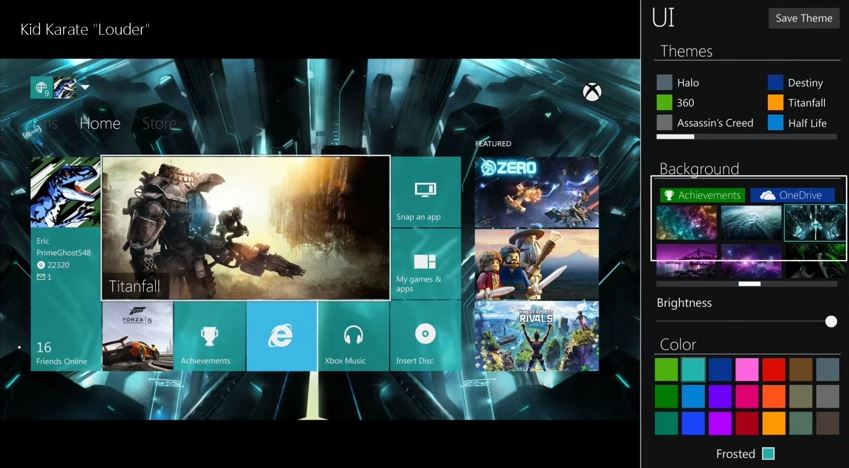849x468 pixels.
Task: Pick the teal color swatch
Action: pyautogui.click(x=693, y=369)
